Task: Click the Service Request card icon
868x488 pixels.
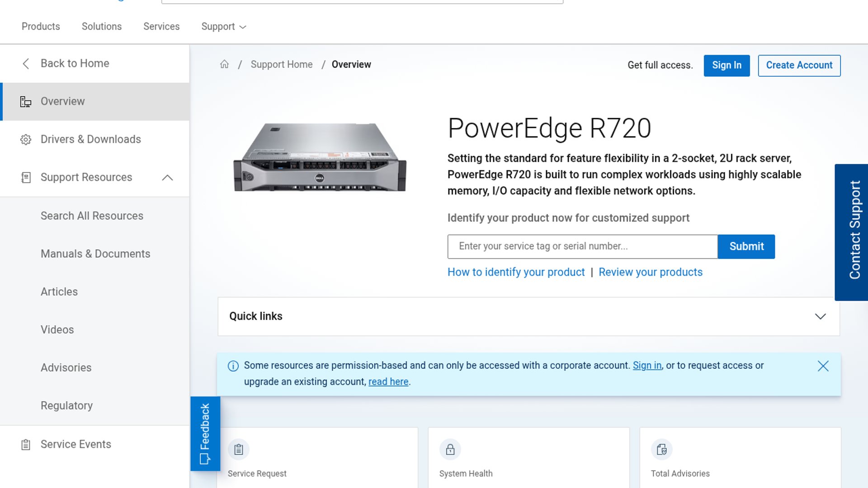Action: click(239, 450)
